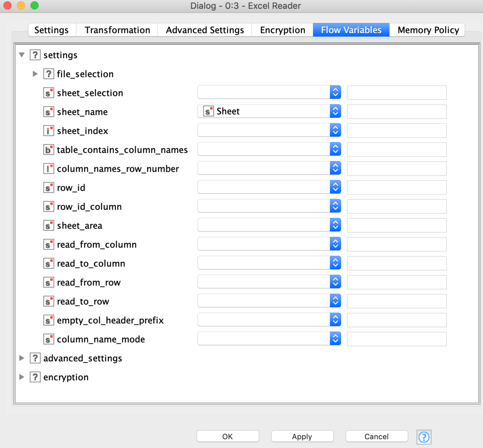The width and height of the screenshot is (483, 448).
Task: Click the integer type icon beside sheet_index
Action: coord(49,131)
